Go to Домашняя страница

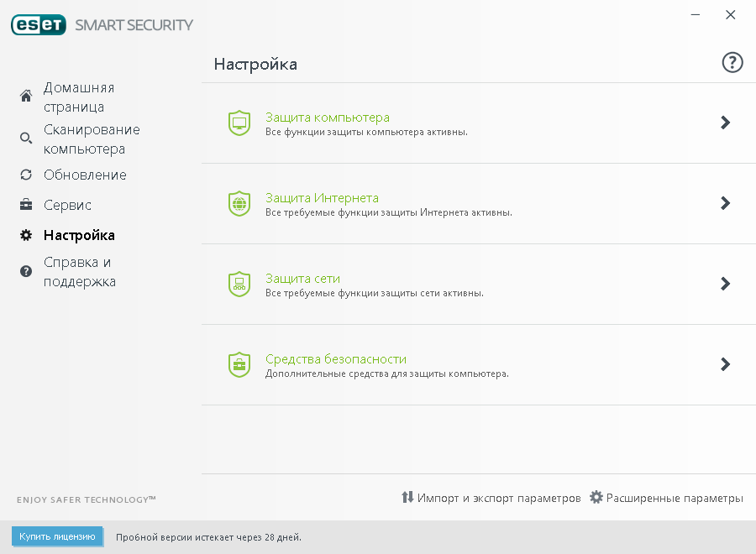(x=79, y=97)
